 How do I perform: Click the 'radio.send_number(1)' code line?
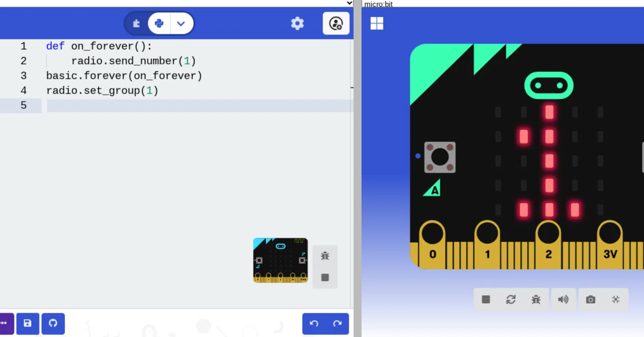coord(133,61)
